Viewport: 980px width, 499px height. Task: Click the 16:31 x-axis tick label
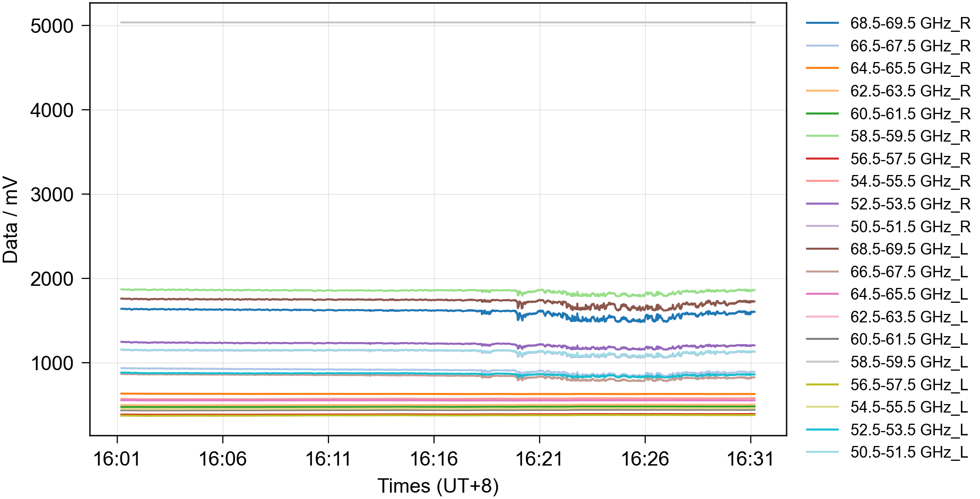coord(750,459)
